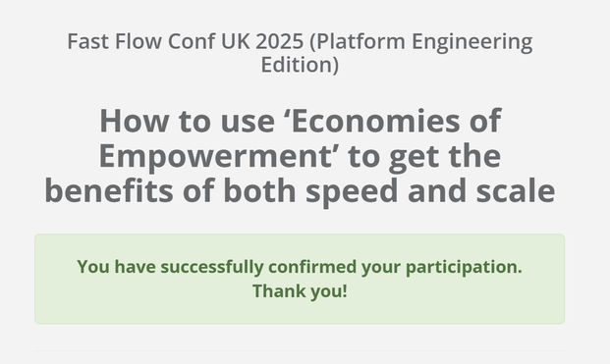The height and width of the screenshot is (364, 610).
Task: Click the green success confirmation box
Action: (x=300, y=279)
